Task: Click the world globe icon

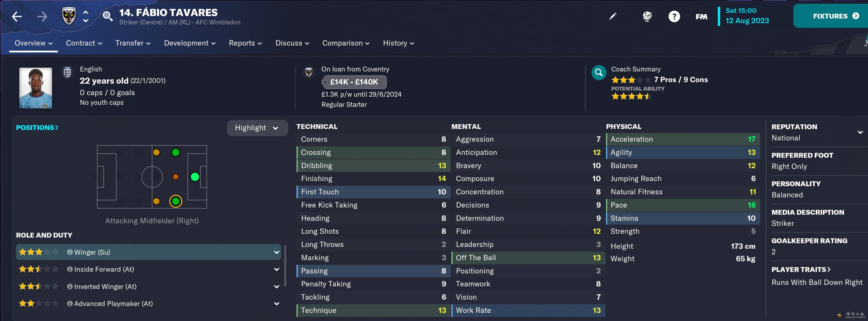Action: (647, 17)
